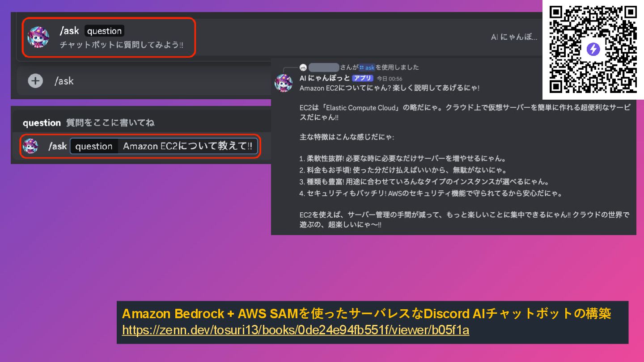Viewport: 644px width, 362px height.
Task: Click the question field containing Amazon EC2について教えて!!
Action: tap(164, 146)
